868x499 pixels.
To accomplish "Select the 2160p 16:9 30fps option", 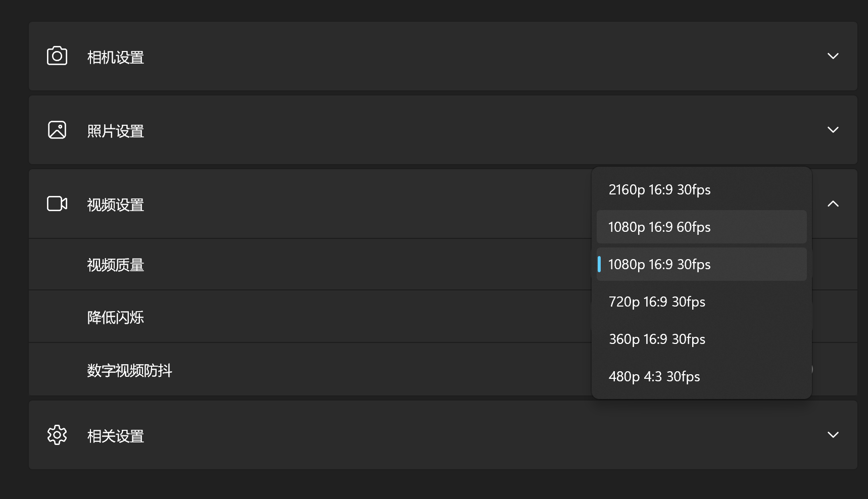I will 701,189.
